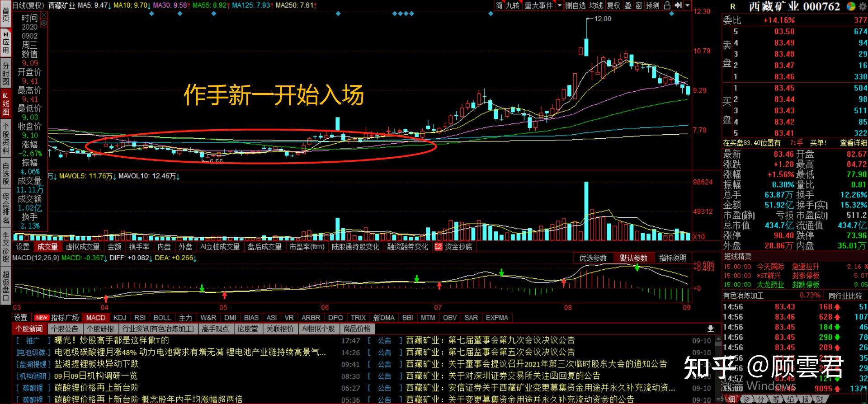The width and height of the screenshot is (868, 404).
Task: Click the 叠 overlay button
Action: pos(628,5)
